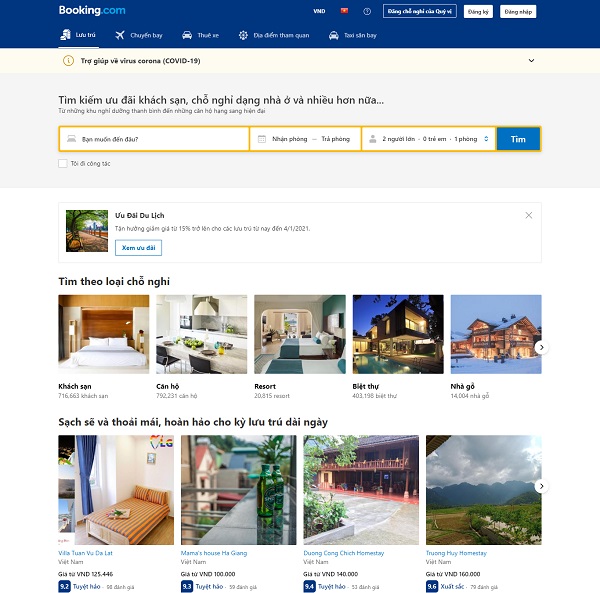Click the Resort property type thumbnail

[299, 334]
